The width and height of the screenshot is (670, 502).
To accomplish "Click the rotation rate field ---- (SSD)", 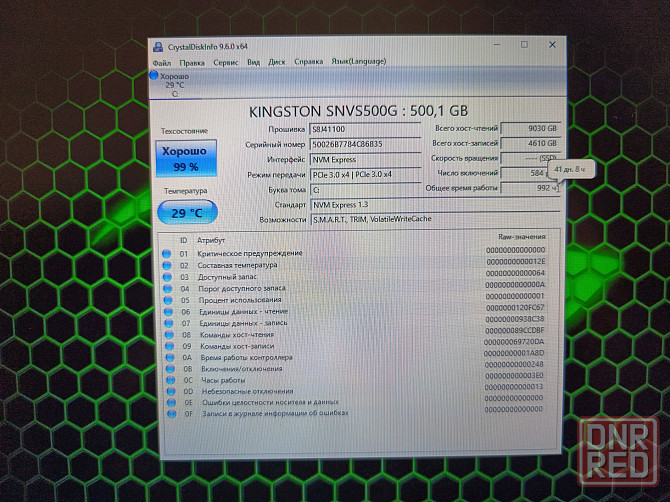I will tap(530, 158).
